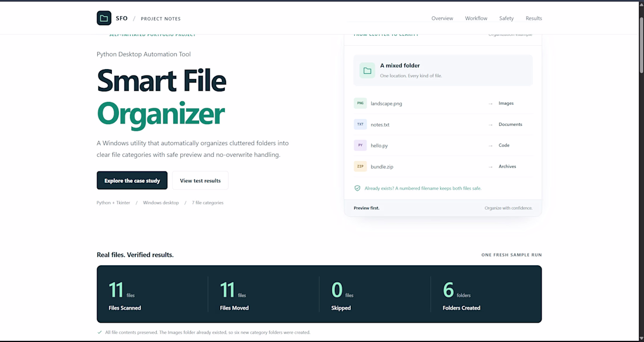The height and width of the screenshot is (342, 644).
Task: Click 'Organize with confidence.' text
Action: tap(508, 208)
